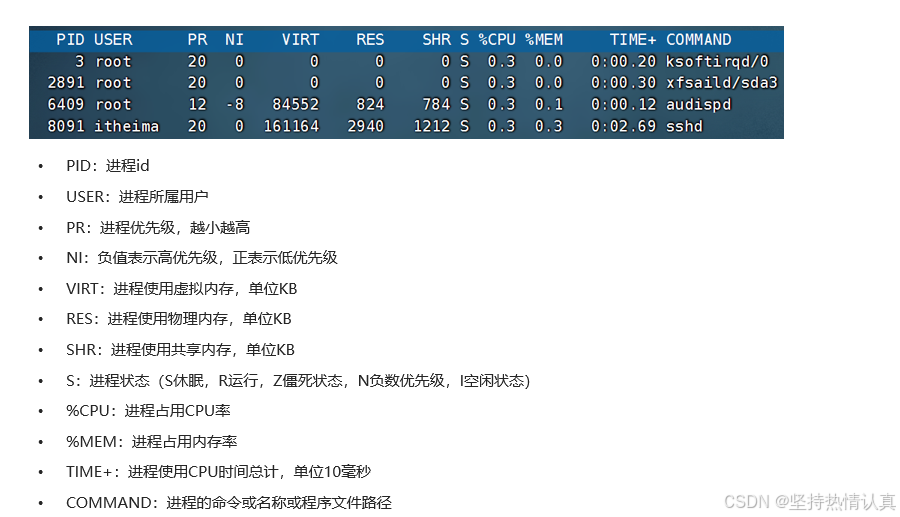Viewport: 900px width, 517px height.
Task: Click the SHR value 1212
Action: pos(432,126)
